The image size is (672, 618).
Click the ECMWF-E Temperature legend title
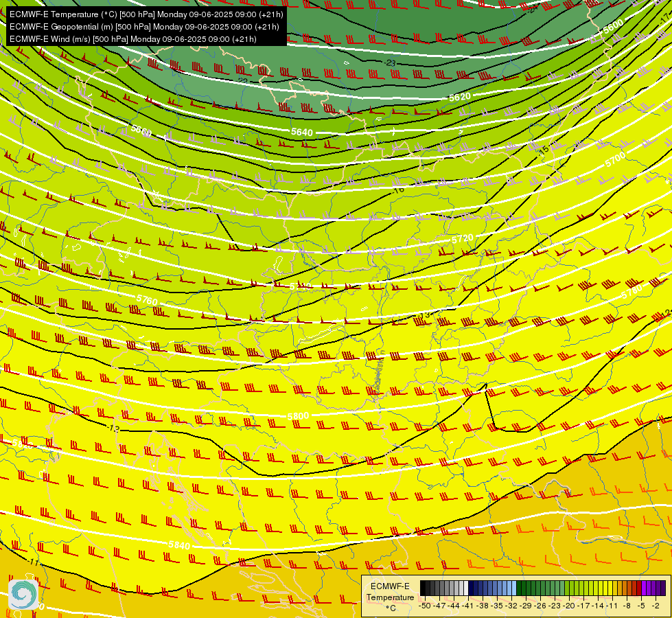click(390, 592)
